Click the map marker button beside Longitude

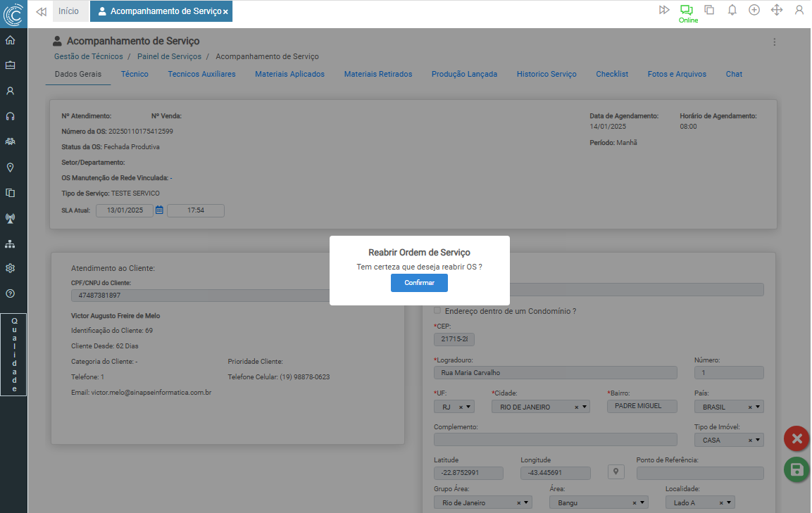(x=616, y=472)
